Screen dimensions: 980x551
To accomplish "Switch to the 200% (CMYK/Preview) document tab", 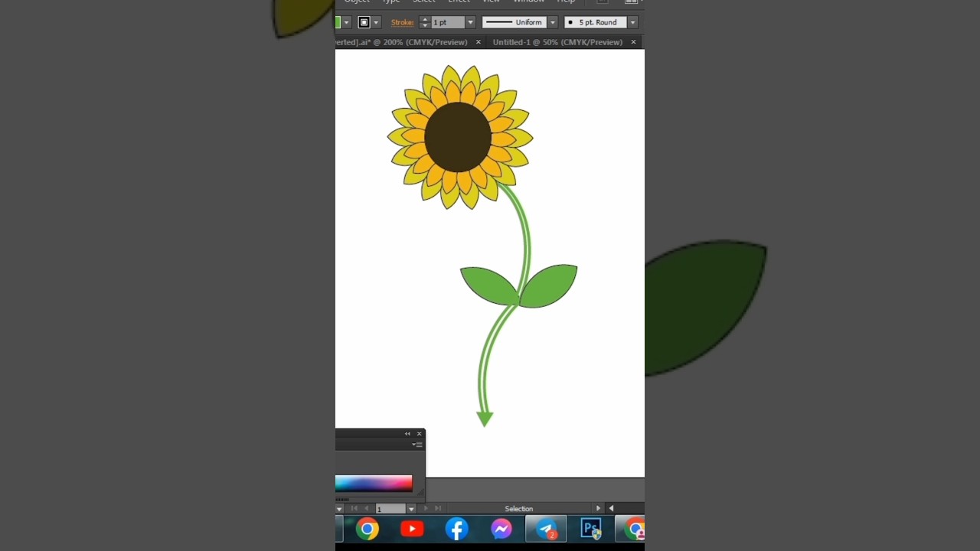I will click(401, 42).
